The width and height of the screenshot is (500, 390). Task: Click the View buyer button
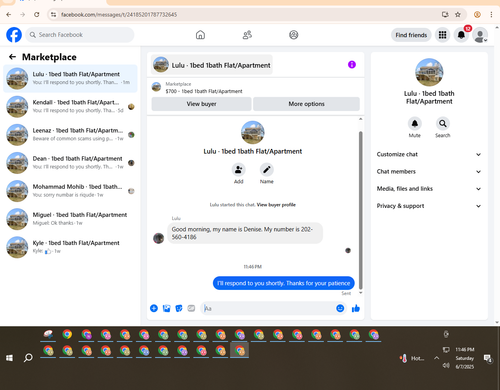point(201,104)
